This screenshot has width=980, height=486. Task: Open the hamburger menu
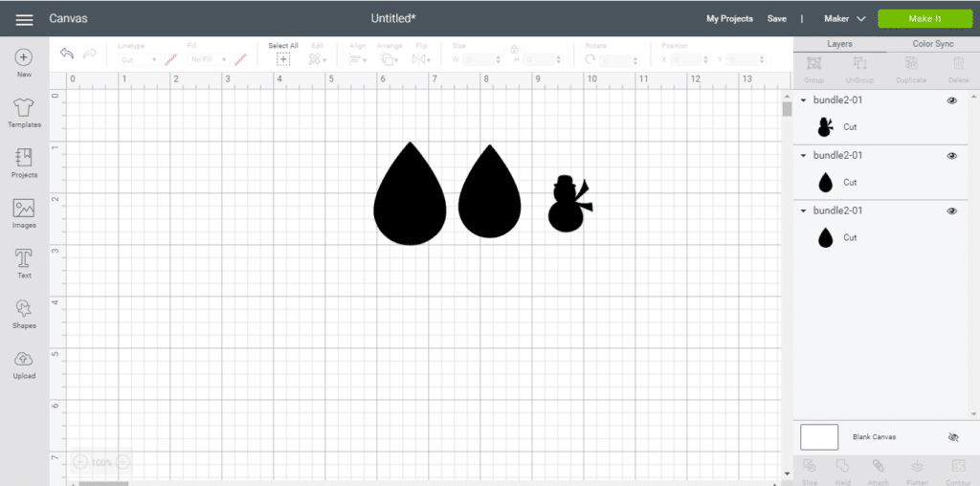tap(24, 19)
